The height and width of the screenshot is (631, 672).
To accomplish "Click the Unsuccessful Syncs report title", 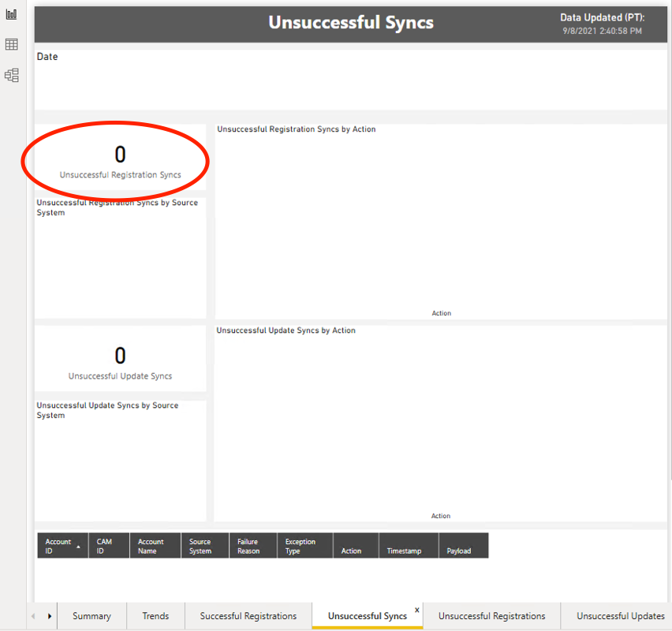I will (x=351, y=22).
